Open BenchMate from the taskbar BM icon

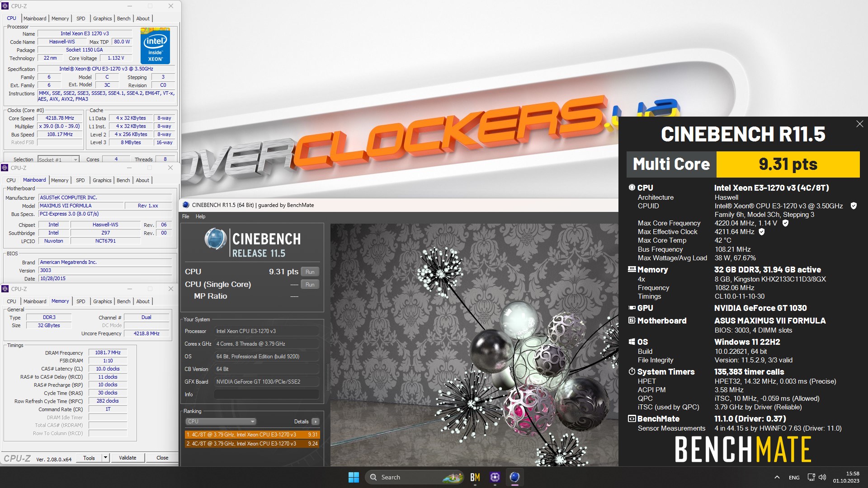coord(475,477)
